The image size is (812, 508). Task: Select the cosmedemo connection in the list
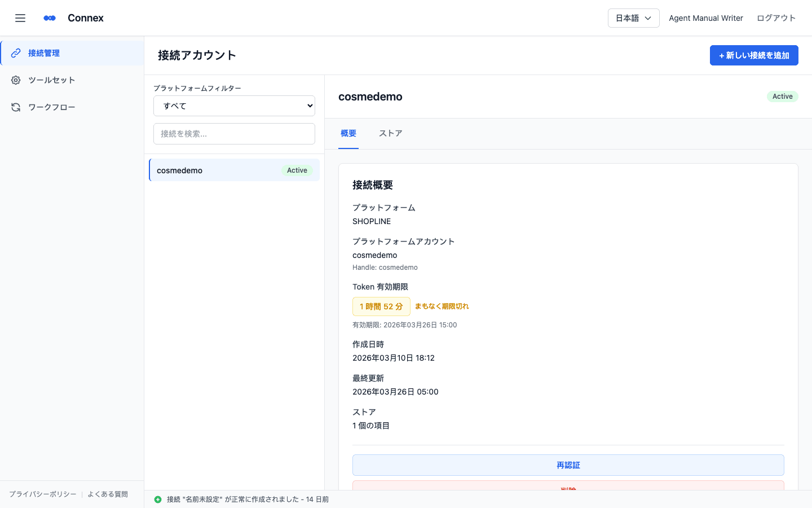(234, 170)
